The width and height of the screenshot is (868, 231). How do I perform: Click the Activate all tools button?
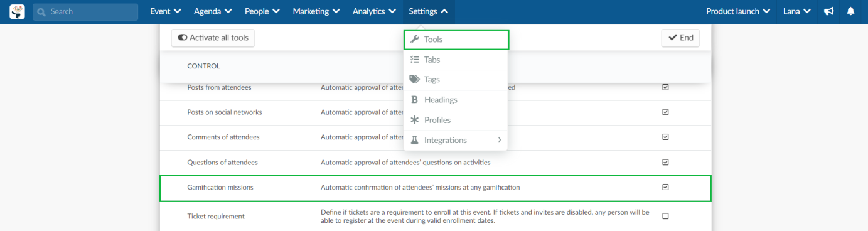(x=213, y=38)
